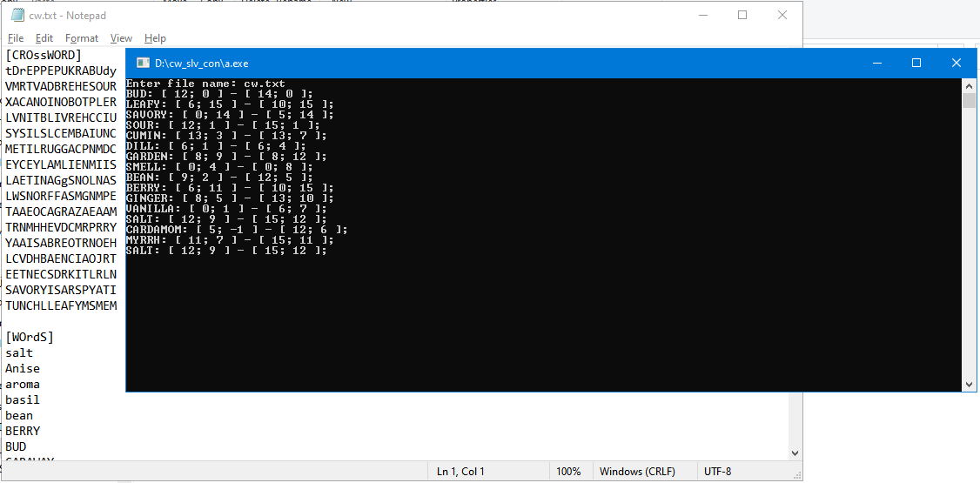Minimize the a.exe console window
980x483 pixels.
coord(877,63)
